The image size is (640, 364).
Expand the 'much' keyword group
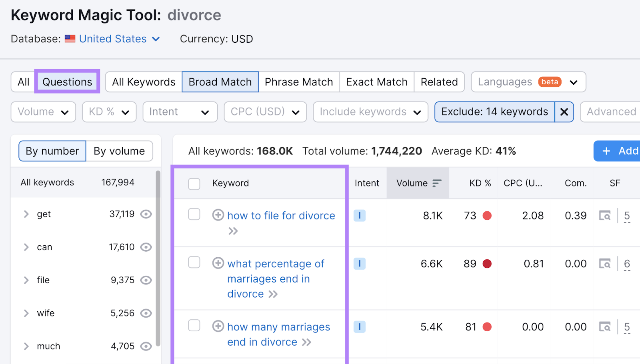point(26,346)
